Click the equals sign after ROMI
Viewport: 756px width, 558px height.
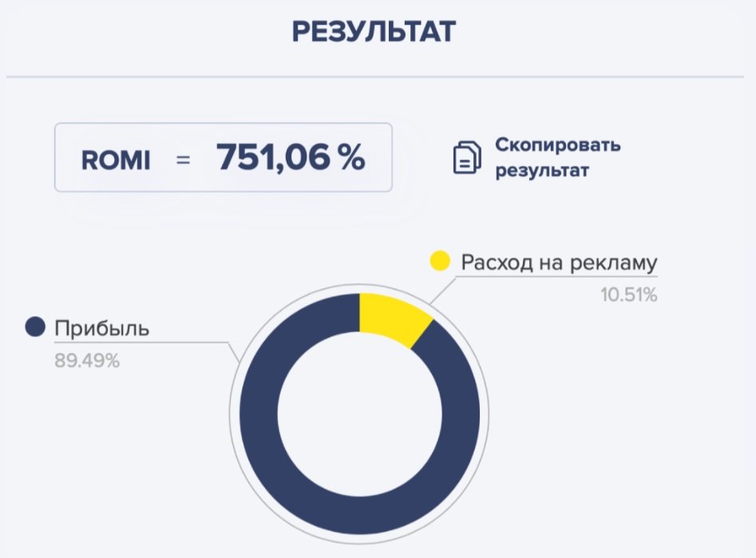coord(184,160)
